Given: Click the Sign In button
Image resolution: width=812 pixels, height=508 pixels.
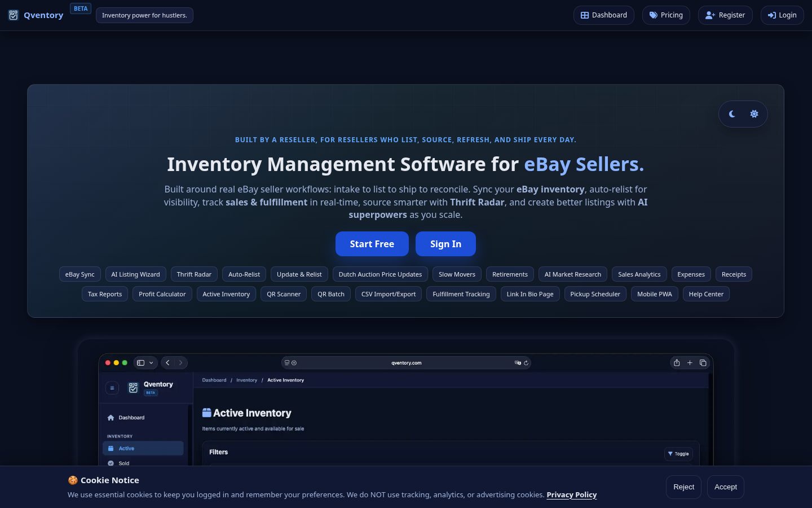Looking at the screenshot, I should [445, 244].
